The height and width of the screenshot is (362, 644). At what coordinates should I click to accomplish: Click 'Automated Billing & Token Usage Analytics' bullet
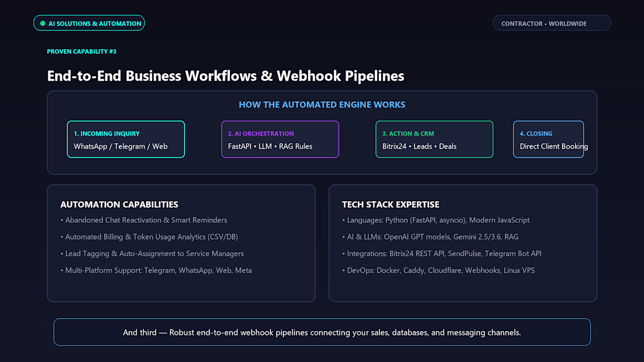[x=149, y=237]
